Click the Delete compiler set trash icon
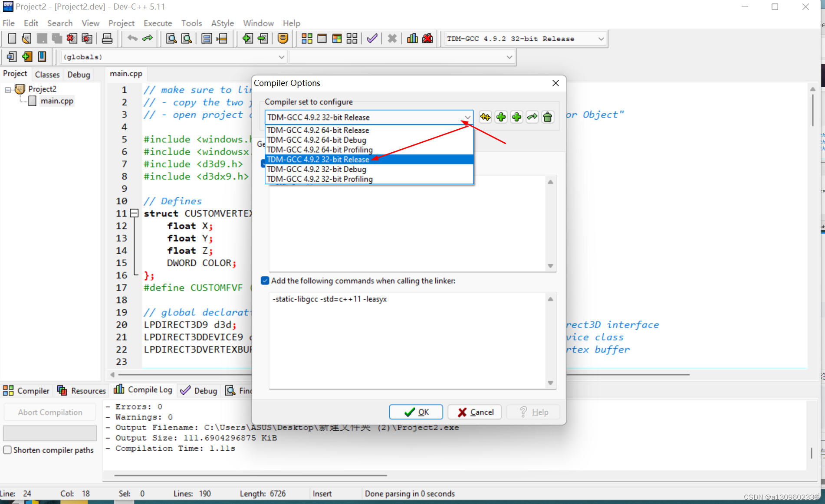This screenshot has width=825, height=504. (x=548, y=117)
